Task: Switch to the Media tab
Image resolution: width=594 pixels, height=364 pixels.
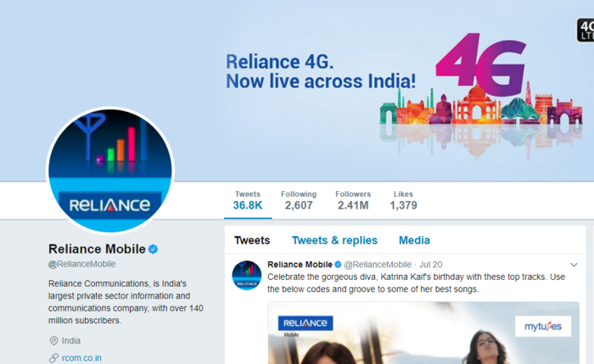Action: [414, 240]
